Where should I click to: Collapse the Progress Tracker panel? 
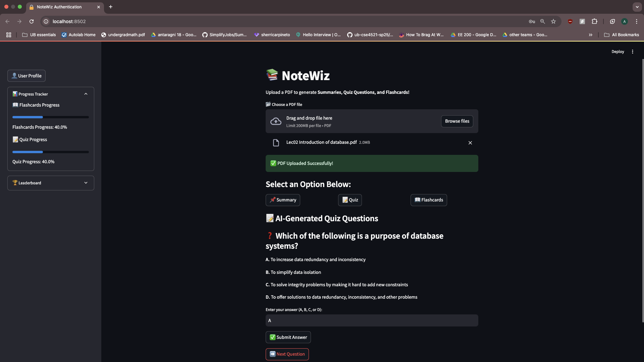tap(86, 94)
